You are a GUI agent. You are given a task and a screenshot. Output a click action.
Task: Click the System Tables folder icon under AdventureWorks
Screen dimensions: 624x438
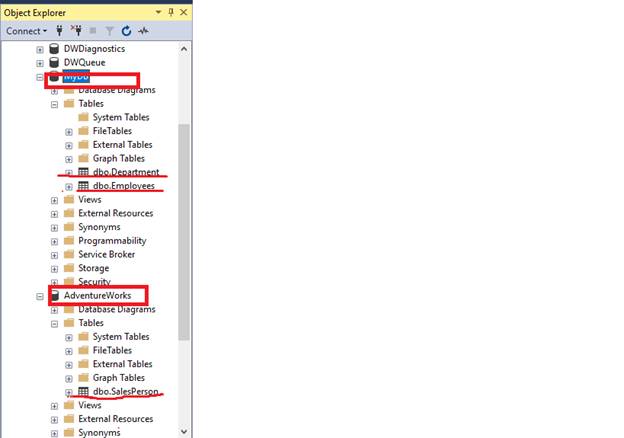coord(83,336)
